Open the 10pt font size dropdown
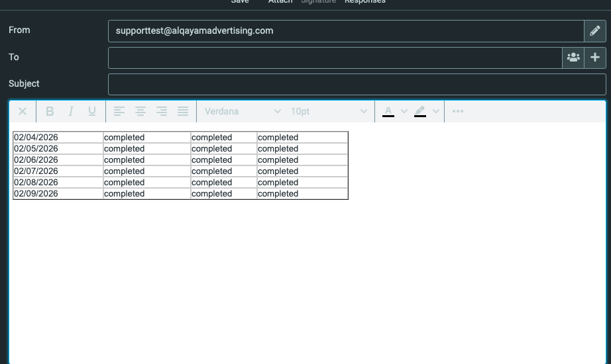Screen dimensions: 611x364 pos(328,111)
